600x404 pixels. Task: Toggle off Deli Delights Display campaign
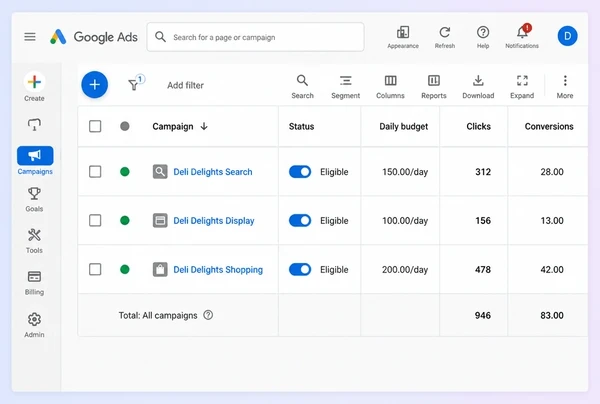pos(300,220)
